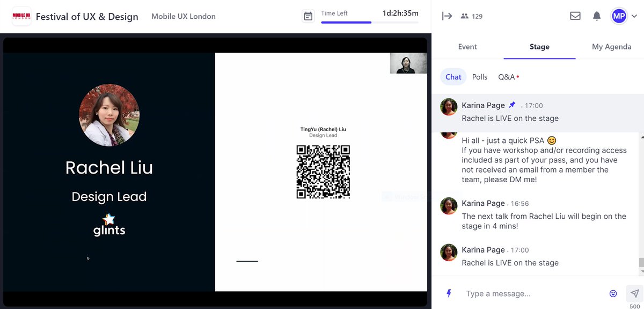The height and width of the screenshot is (309, 644).
Task: Click the Mobile UX London logo
Action: [21, 16]
